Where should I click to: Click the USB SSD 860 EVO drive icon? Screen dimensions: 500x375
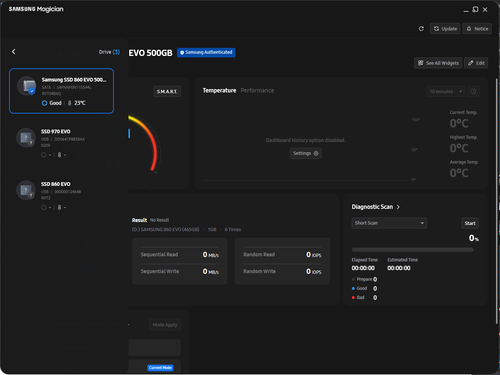pyautogui.click(x=26, y=190)
